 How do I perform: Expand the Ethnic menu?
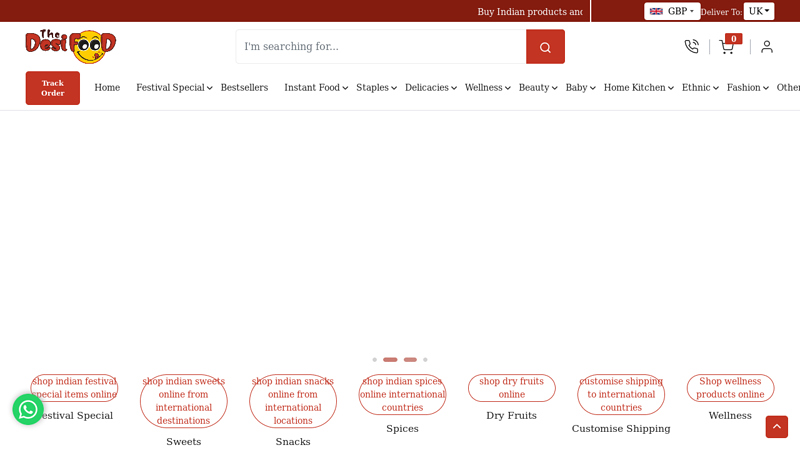[700, 88]
